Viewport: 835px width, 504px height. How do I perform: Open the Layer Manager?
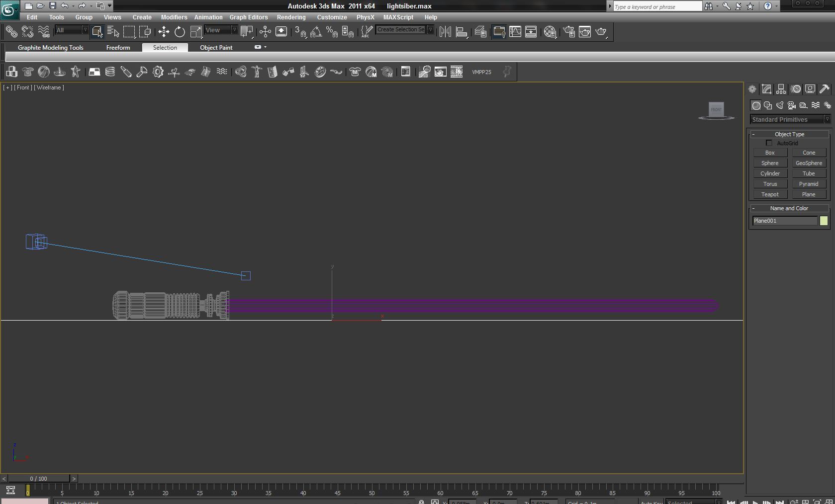tap(480, 32)
